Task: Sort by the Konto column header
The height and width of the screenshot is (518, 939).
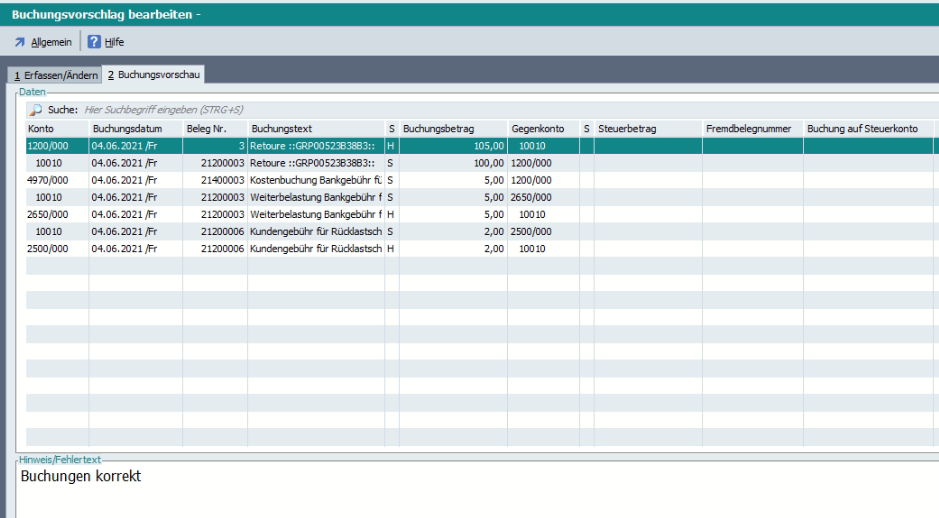Action: [x=41, y=129]
